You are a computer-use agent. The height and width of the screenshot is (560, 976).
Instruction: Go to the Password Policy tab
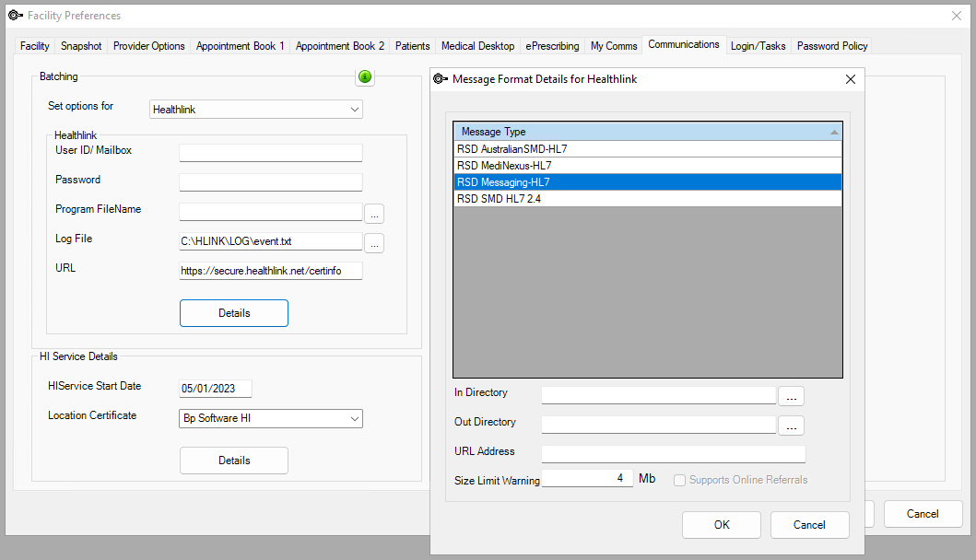tap(832, 46)
